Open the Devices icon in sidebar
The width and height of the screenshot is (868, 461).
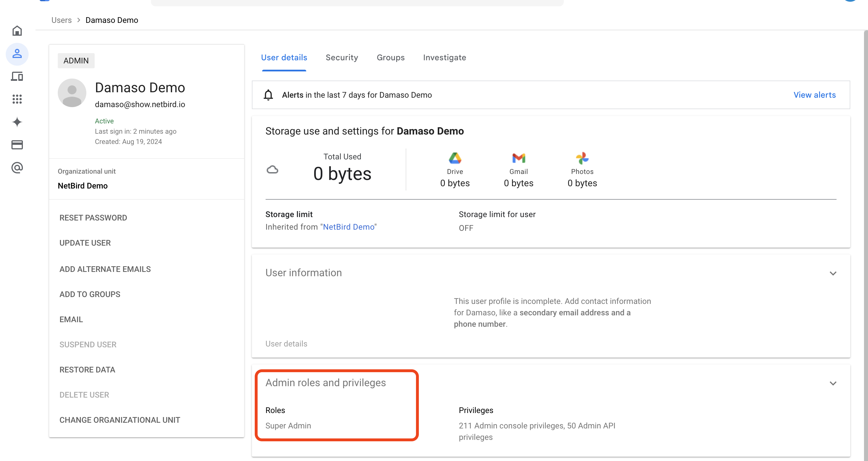(x=17, y=77)
